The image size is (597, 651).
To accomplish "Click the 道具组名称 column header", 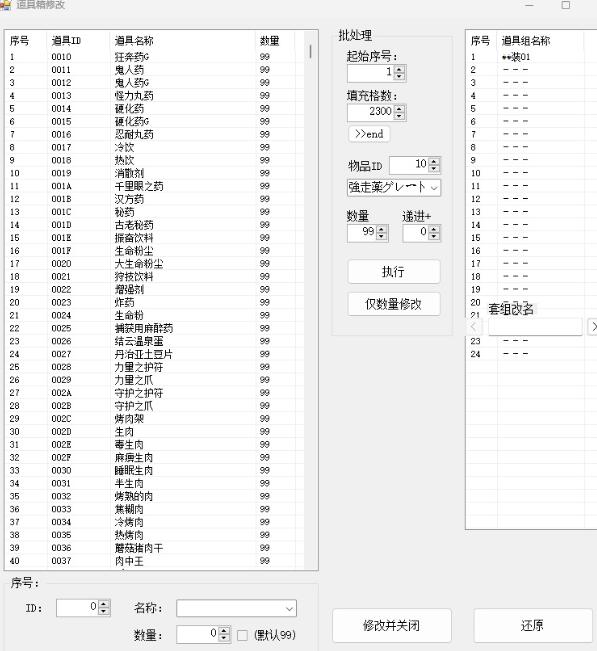I will coord(541,41).
